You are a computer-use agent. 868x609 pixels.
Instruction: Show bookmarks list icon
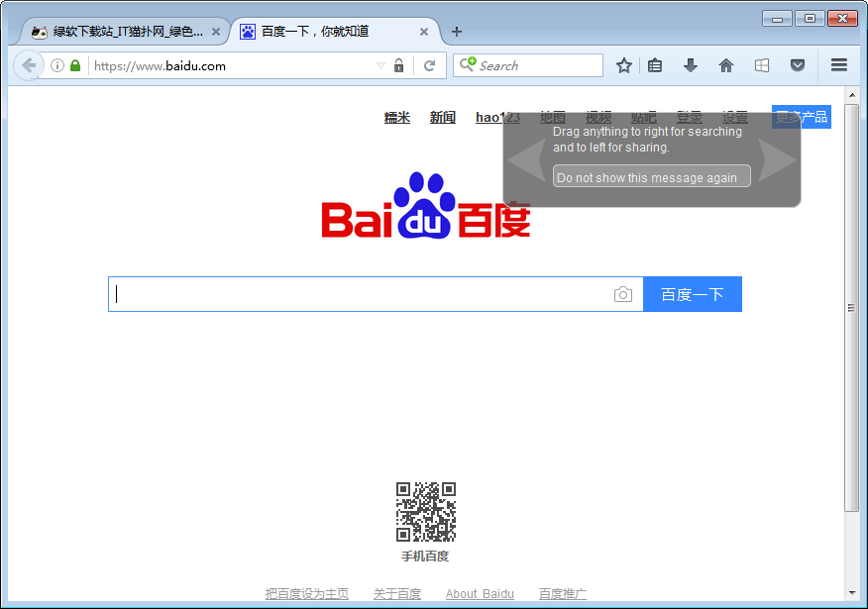655,65
